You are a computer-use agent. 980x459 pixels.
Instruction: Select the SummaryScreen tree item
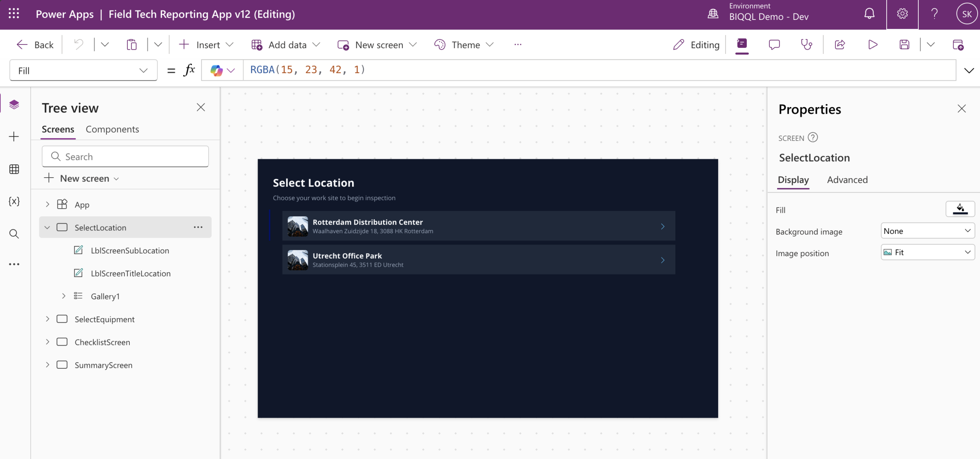(x=103, y=365)
